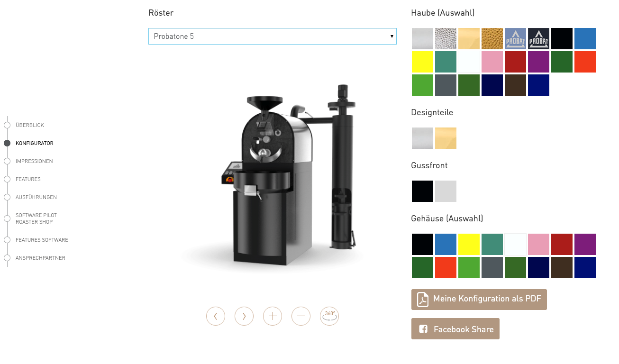Go to Impressionen section
The image size is (619, 364).
[34, 161]
